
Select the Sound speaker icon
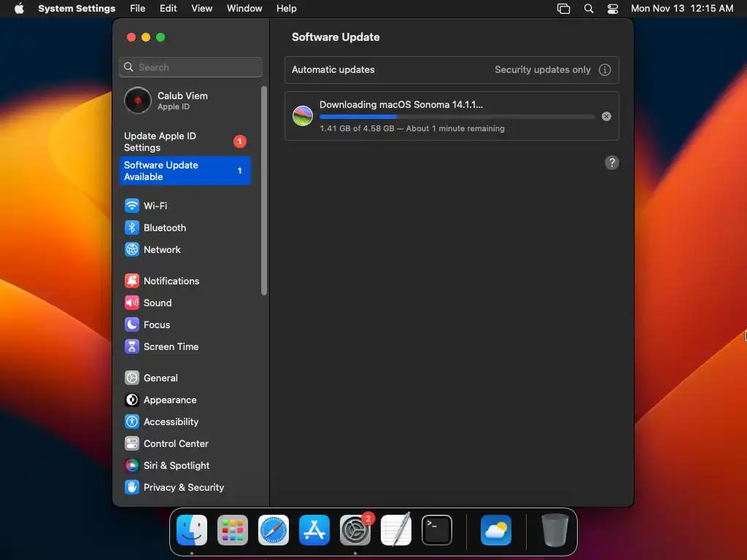coord(132,303)
